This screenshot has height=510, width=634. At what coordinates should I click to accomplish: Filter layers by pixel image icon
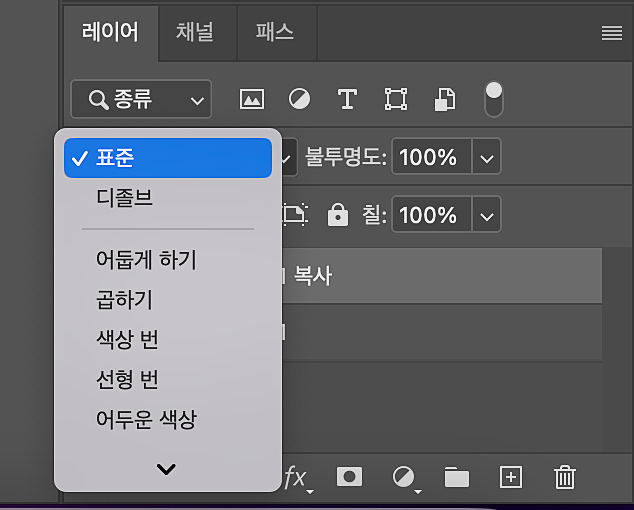point(252,99)
